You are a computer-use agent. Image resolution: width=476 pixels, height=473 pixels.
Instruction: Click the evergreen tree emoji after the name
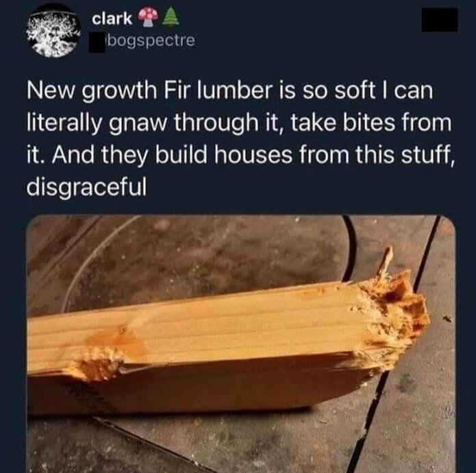(x=171, y=16)
